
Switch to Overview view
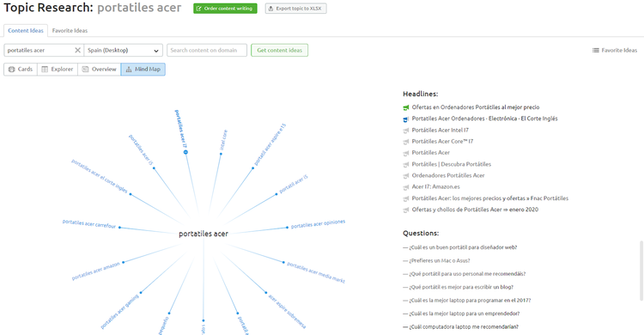click(x=100, y=69)
